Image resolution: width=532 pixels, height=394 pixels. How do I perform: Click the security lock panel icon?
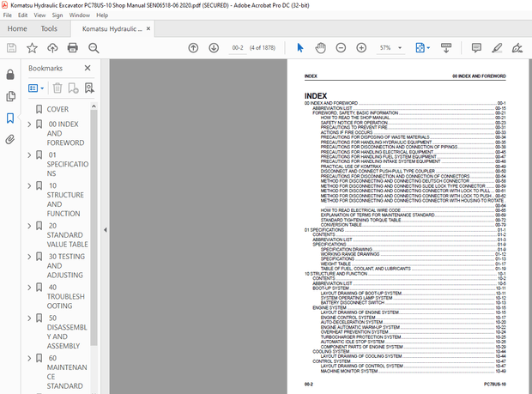tap(10, 75)
